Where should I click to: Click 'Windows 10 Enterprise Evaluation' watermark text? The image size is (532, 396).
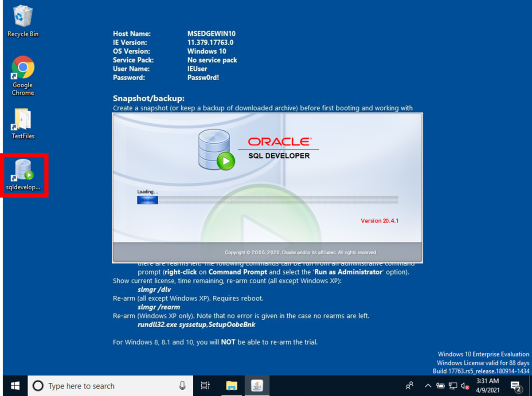pos(483,354)
